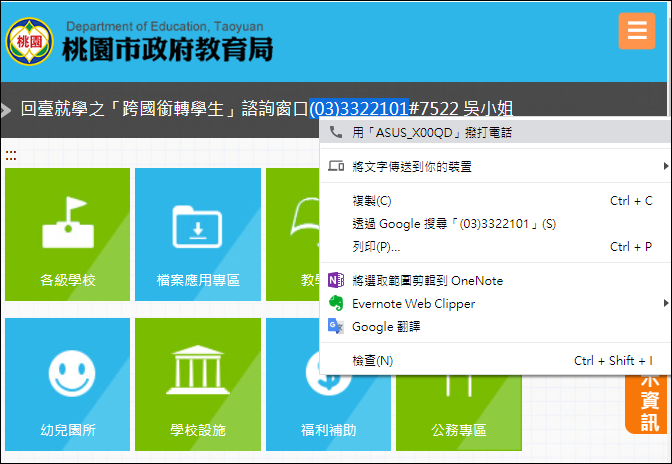Open the 福利補助 tile

(x=328, y=413)
